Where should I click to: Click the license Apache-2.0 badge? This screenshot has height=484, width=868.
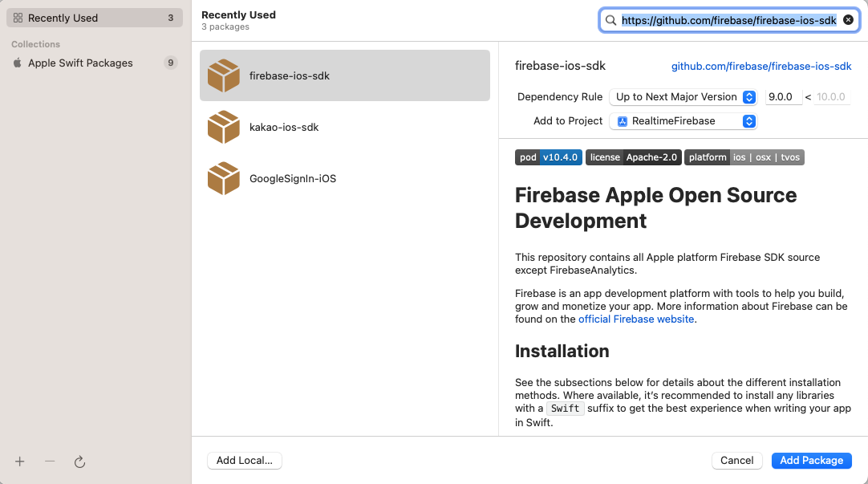click(x=633, y=157)
